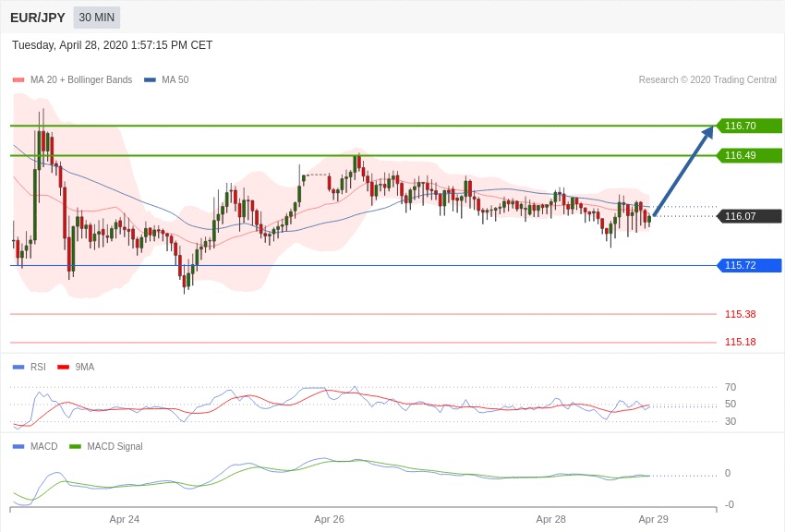The image size is (785, 532).
Task: Click the RSI 50 axis value
Action: pyautogui.click(x=731, y=404)
